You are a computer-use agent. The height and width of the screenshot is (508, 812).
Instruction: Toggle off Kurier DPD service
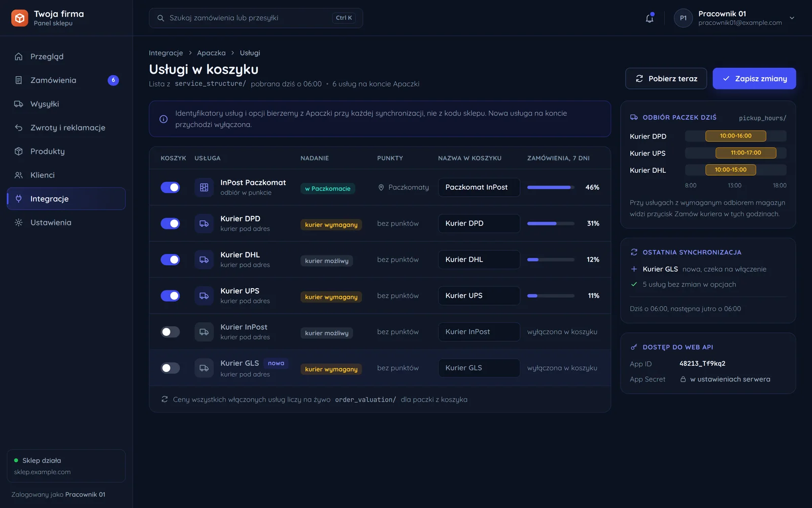[x=170, y=224]
